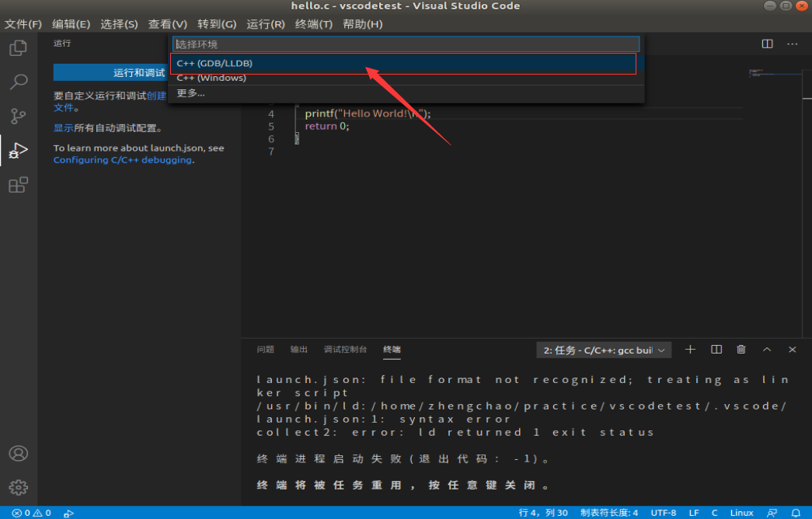This screenshot has width=812, height=519.
Task: Maximize the panel with the up chevron
Action: click(767, 350)
